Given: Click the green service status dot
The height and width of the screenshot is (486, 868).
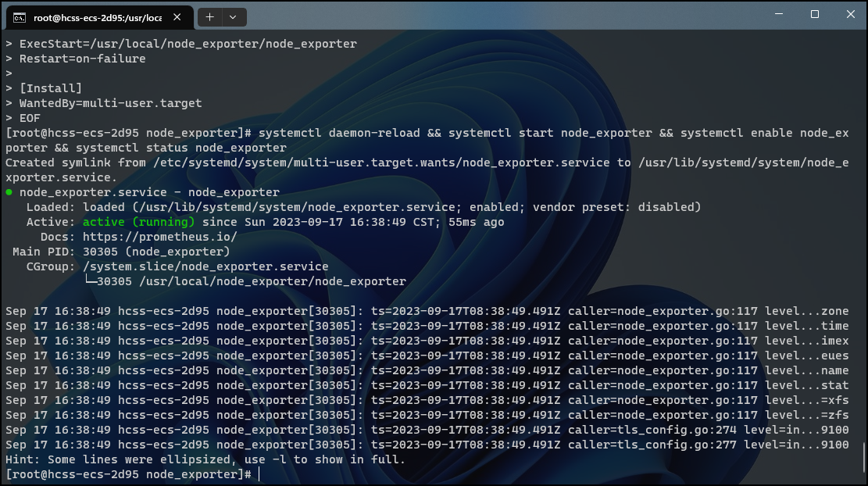Looking at the screenshot, I should (x=9, y=192).
